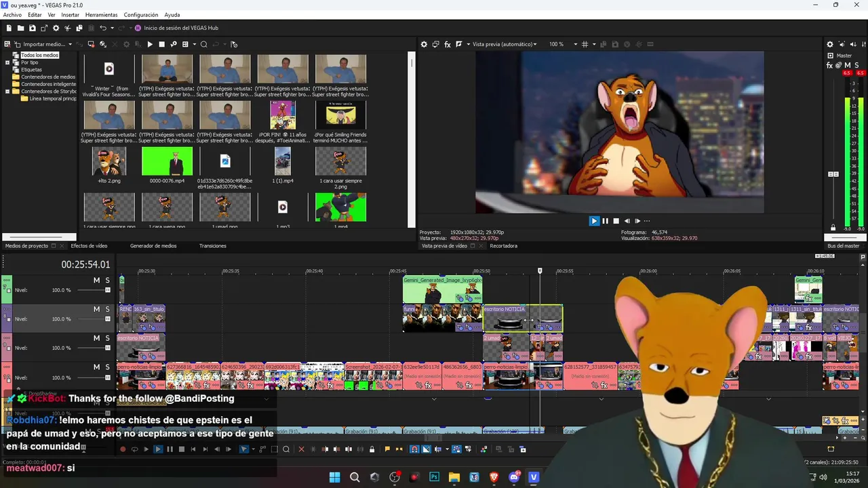Stop media preview in Project Media toolbar
Screen dimensions: 868x488
(x=161, y=44)
